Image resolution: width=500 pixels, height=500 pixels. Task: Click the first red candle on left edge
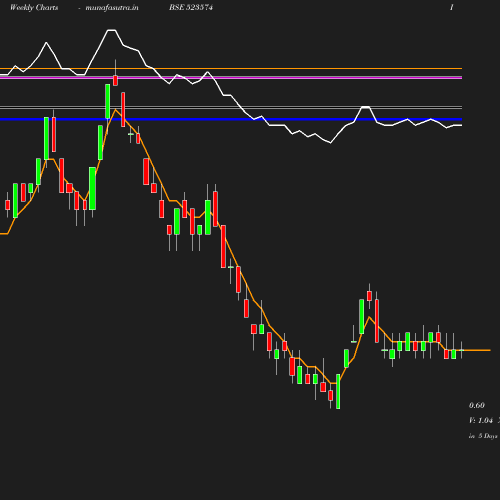tap(7, 205)
